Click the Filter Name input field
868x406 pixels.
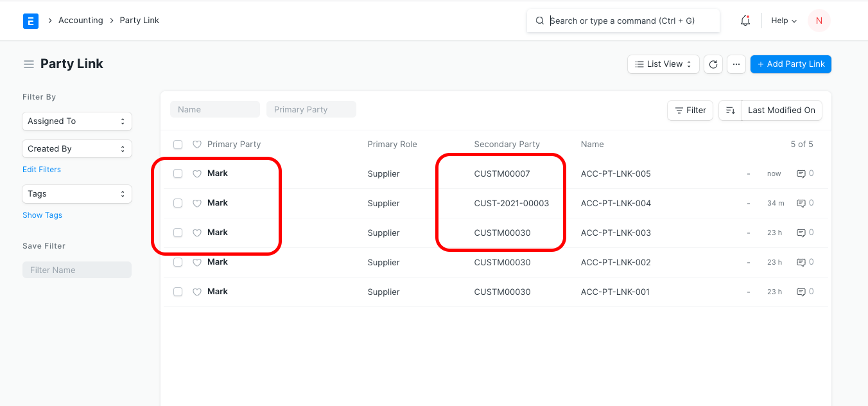pyautogui.click(x=76, y=269)
